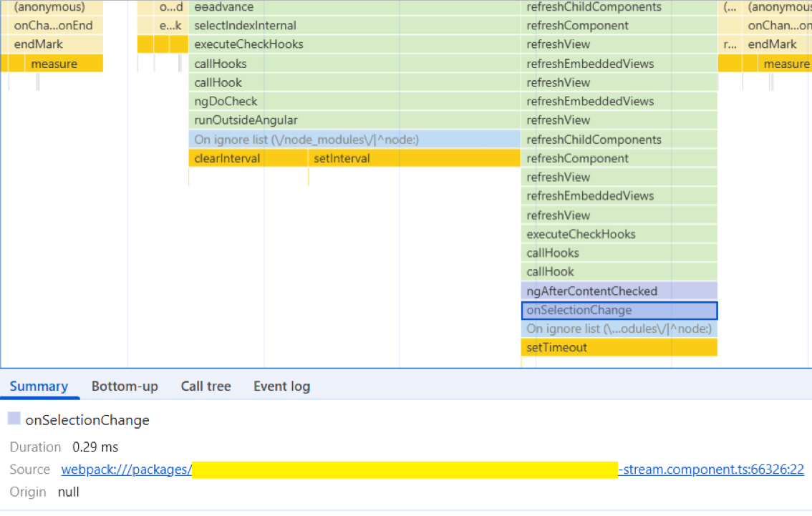Select the measure block on the left

pyautogui.click(x=54, y=63)
